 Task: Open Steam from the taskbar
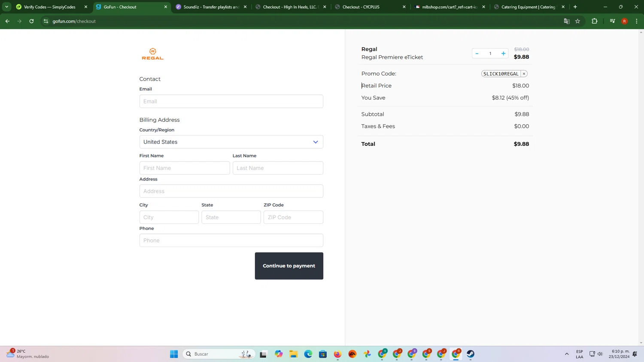tap(471, 354)
